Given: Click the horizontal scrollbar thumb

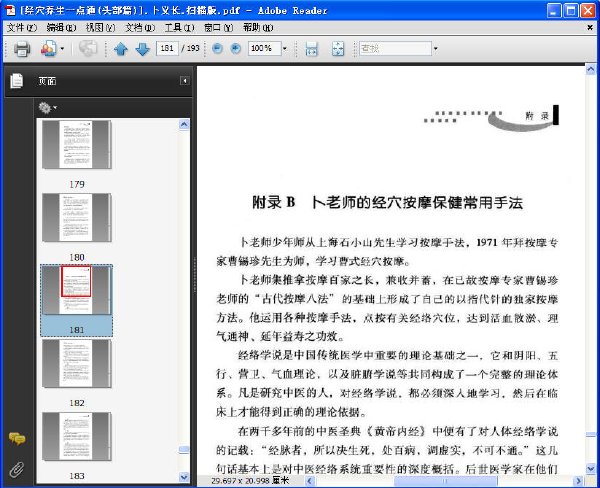Looking at the screenshot, I should [x=445, y=481].
